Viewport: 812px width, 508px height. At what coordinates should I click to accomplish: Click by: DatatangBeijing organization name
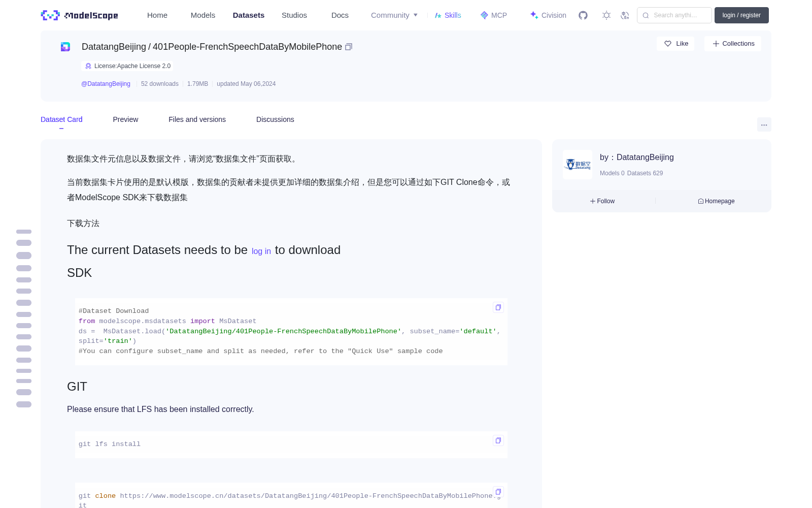tap(637, 157)
